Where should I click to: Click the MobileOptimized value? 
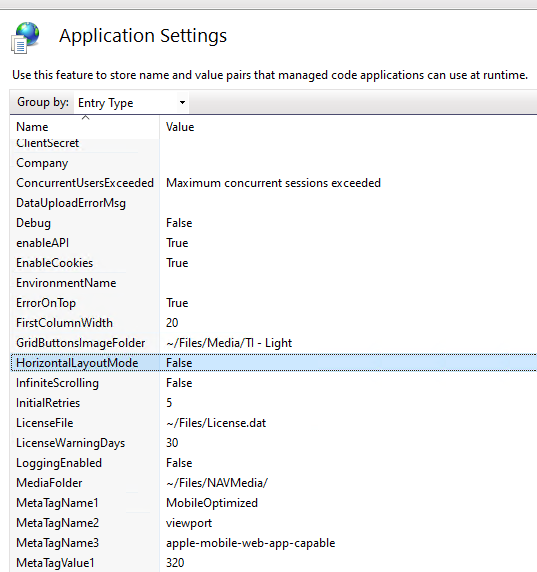pyautogui.click(x=212, y=503)
